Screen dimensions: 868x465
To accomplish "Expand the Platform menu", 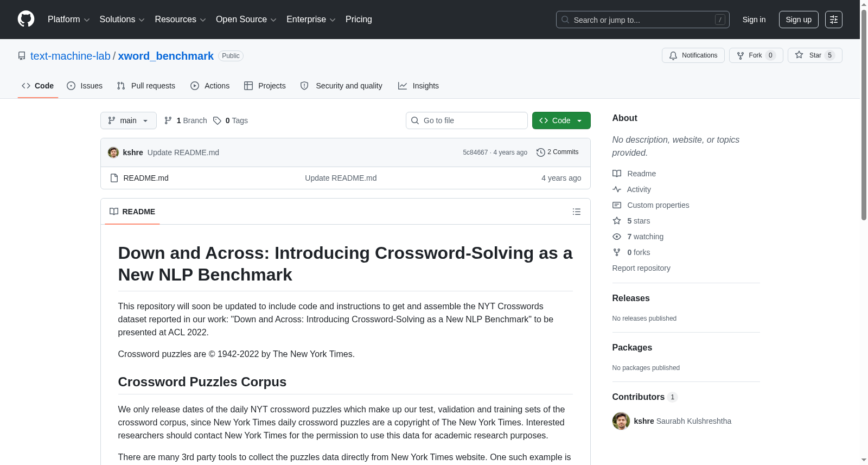I will [68, 20].
